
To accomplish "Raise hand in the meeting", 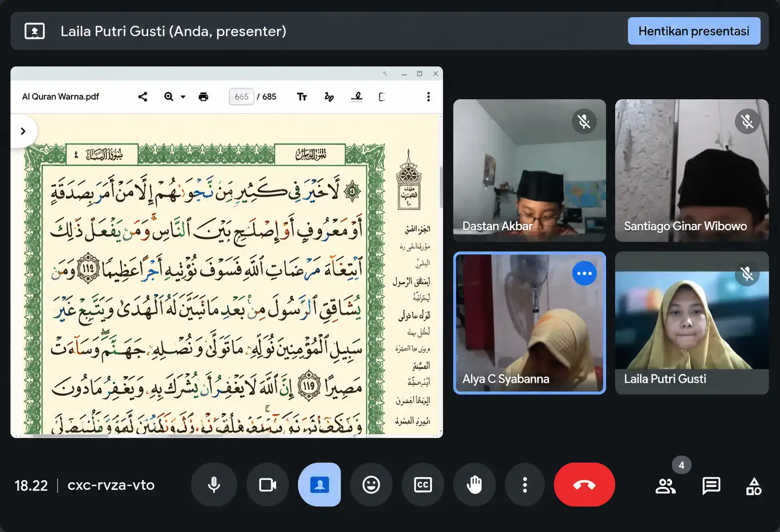I will point(474,485).
